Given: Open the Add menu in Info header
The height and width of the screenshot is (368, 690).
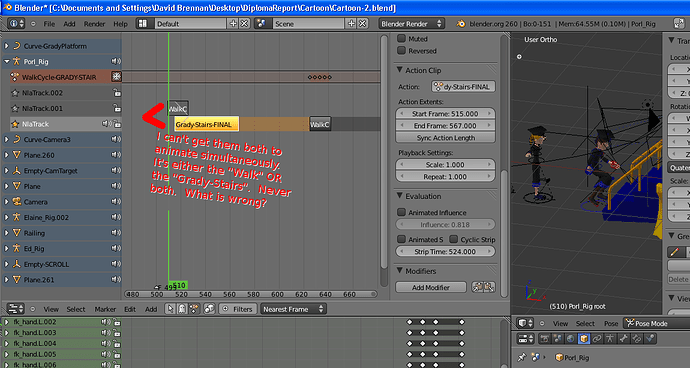Looking at the screenshot, I should click(70, 24).
